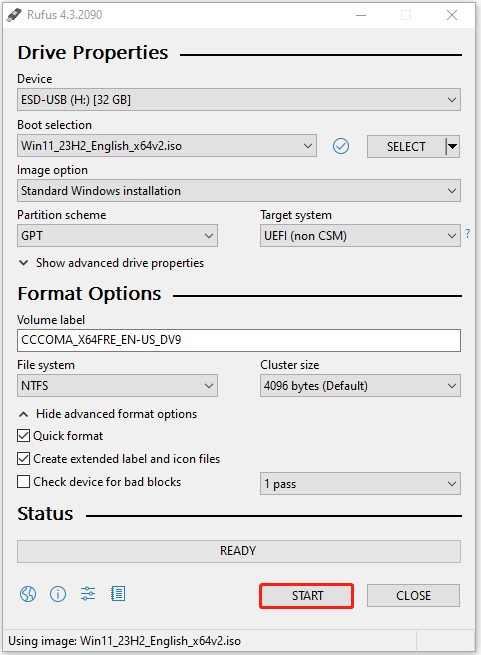Click the Rufus USB drive title icon
The width and height of the screenshot is (481, 655).
pos(14,15)
